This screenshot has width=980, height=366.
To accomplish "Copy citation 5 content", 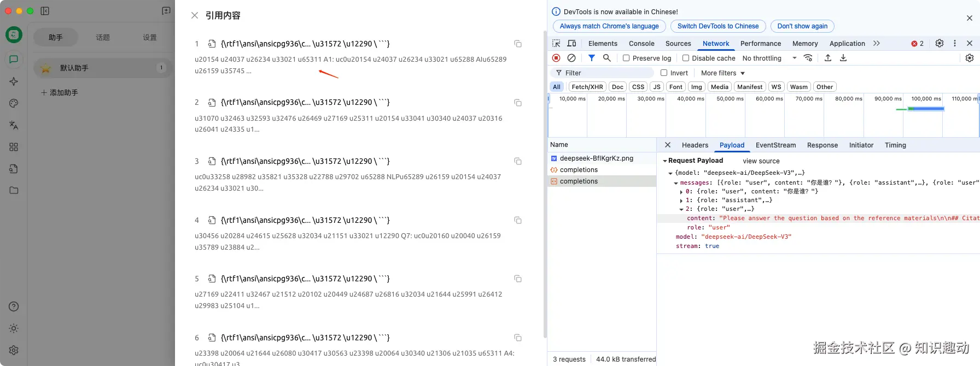I will [518, 279].
